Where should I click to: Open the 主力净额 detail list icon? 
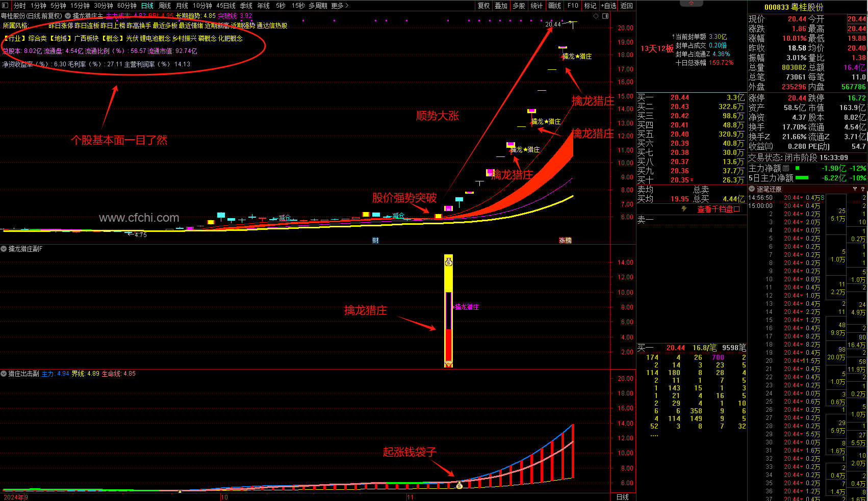pos(786,168)
